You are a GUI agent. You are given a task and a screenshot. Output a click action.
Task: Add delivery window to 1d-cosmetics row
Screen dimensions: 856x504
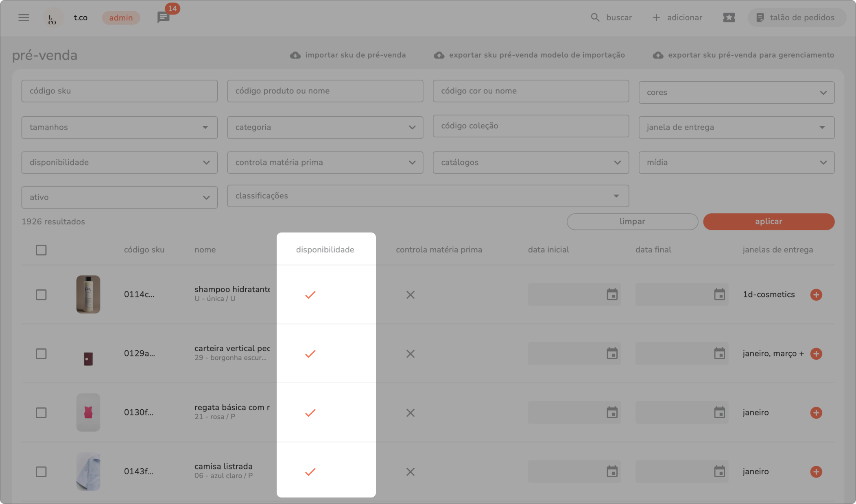(816, 295)
